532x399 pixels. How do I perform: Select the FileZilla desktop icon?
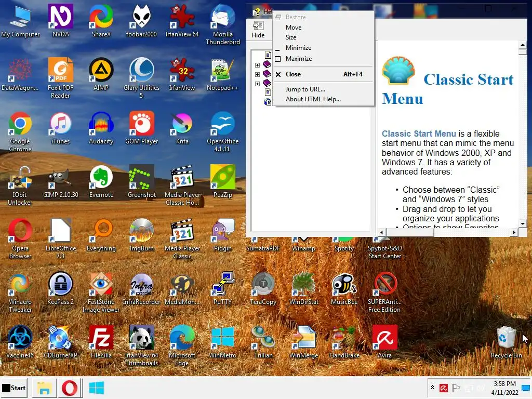click(x=101, y=342)
